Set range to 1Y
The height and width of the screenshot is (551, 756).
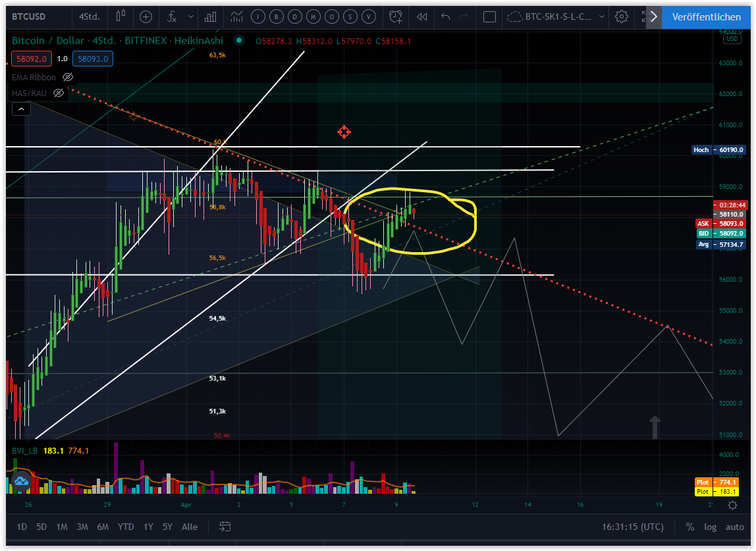point(148,527)
